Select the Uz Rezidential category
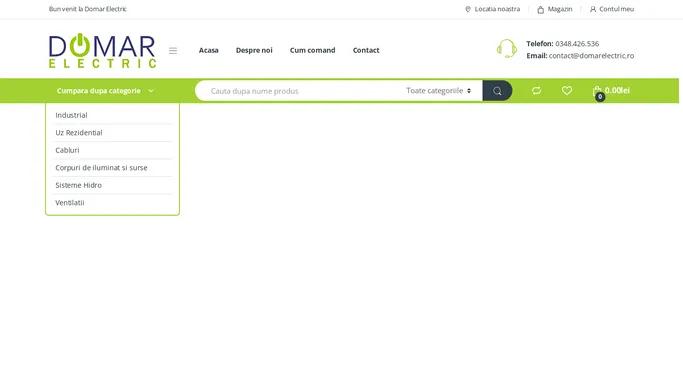The width and height of the screenshot is (683, 384). pyautogui.click(x=79, y=132)
